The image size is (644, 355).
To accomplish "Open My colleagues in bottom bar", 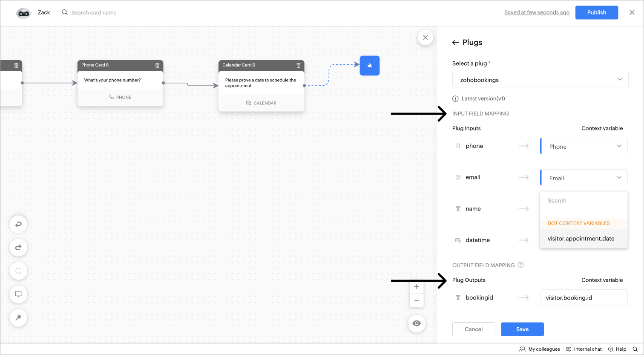I will [540, 349].
